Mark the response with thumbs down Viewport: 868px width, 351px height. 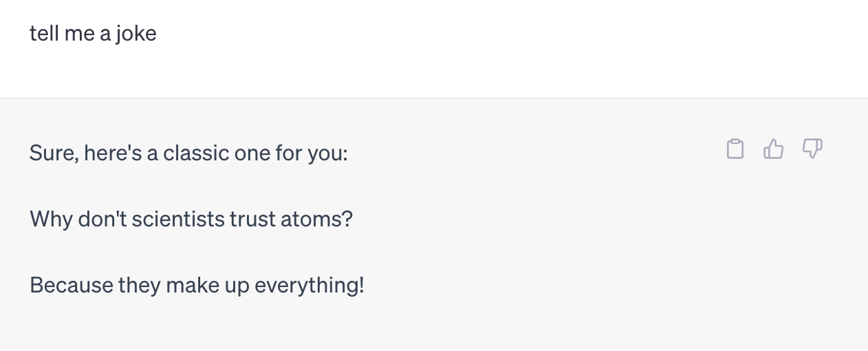click(812, 149)
